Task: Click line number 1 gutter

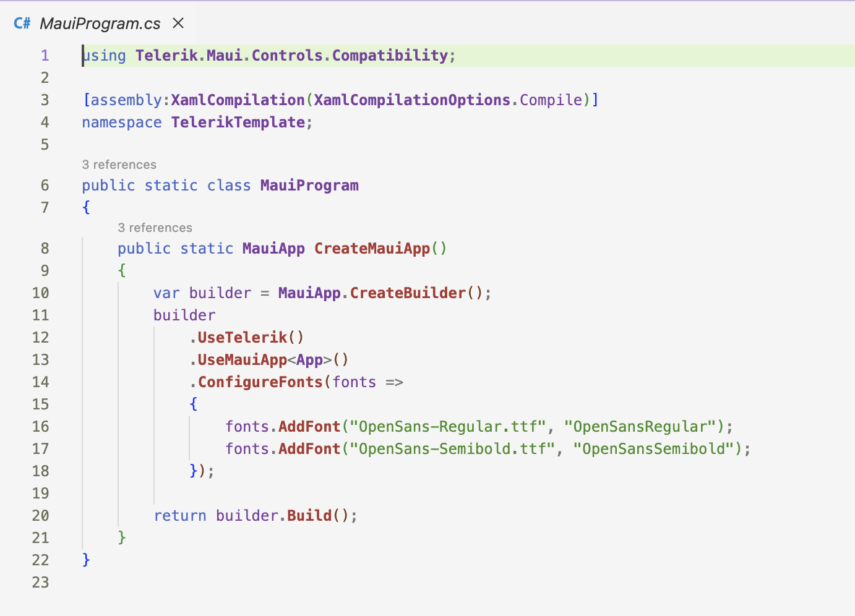Action: click(x=45, y=55)
